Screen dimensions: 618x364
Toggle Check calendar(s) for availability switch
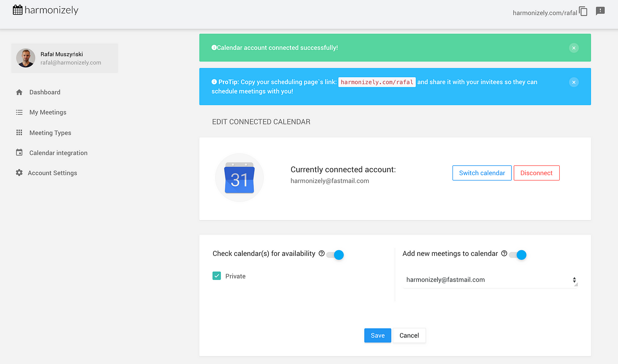pyautogui.click(x=335, y=255)
